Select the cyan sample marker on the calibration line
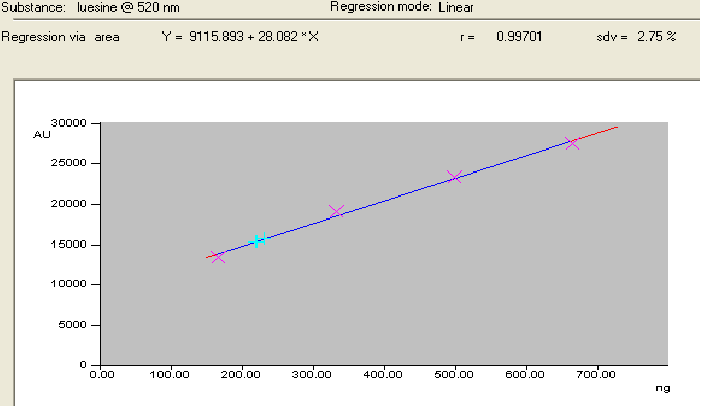 [258, 241]
